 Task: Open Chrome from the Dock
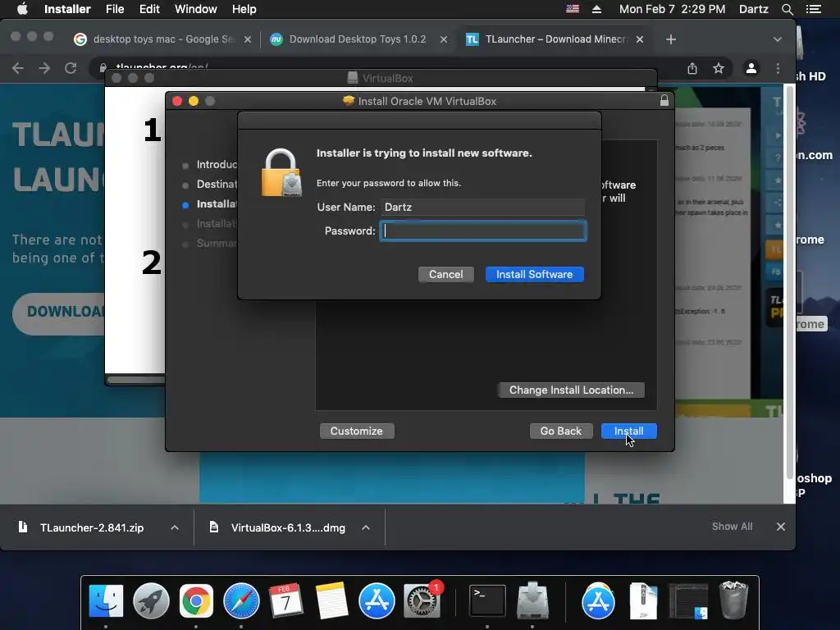196,600
